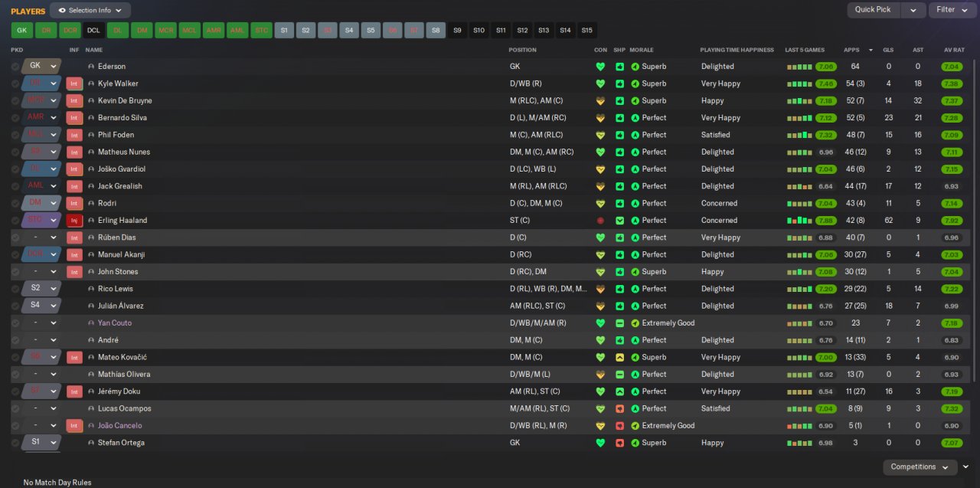This screenshot has width=980, height=488.
Task: Sort by the APPS column header
Action: [851, 50]
